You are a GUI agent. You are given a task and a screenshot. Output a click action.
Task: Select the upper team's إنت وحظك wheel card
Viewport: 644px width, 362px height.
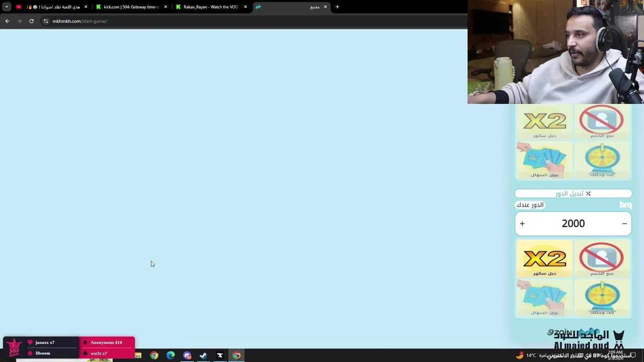(602, 160)
